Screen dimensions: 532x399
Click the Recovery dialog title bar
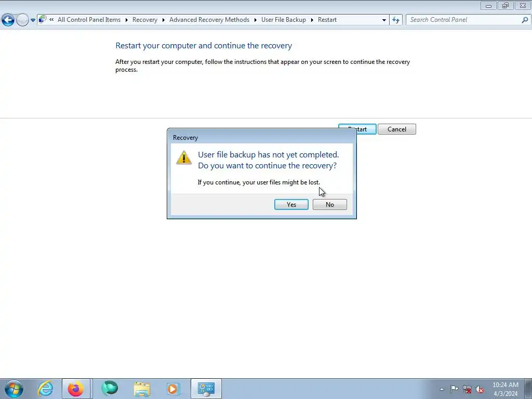point(262,137)
